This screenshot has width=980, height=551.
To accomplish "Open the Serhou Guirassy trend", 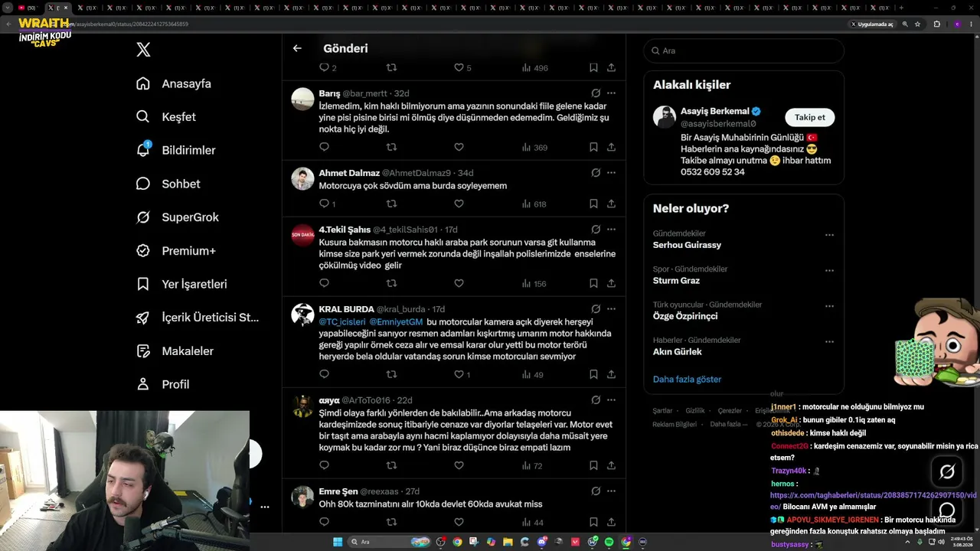I will pyautogui.click(x=687, y=245).
